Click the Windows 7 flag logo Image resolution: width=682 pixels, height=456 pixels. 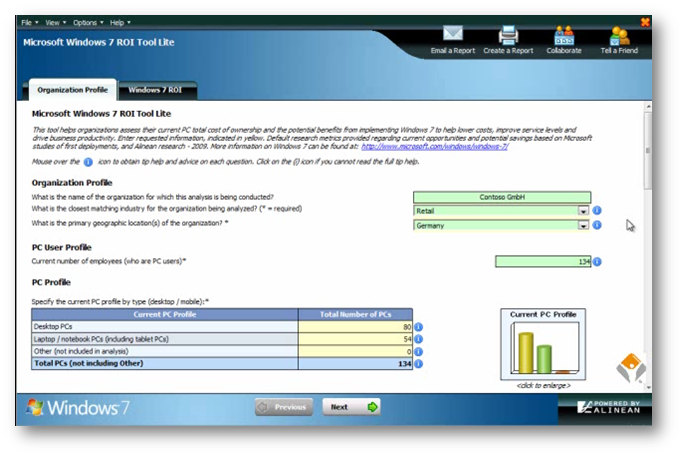34,407
